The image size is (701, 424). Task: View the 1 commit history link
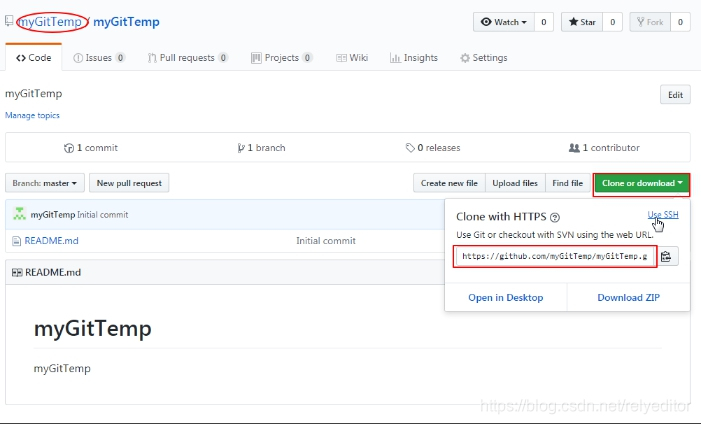pos(91,148)
